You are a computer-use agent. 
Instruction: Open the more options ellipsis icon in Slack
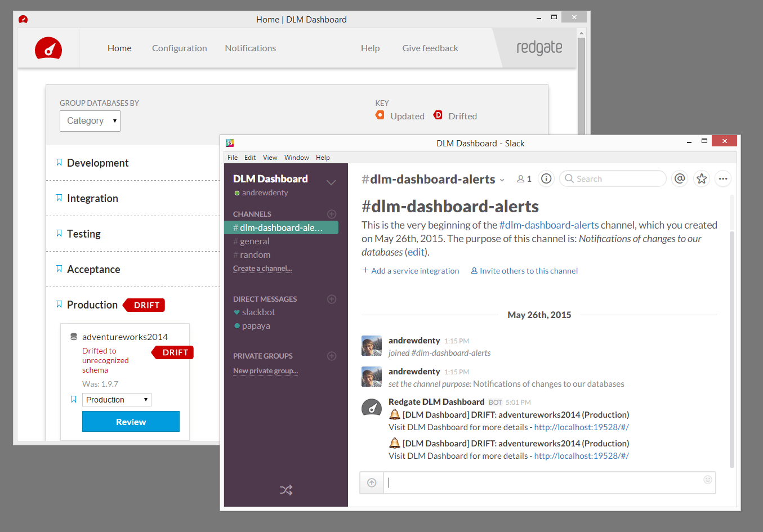pos(723,178)
